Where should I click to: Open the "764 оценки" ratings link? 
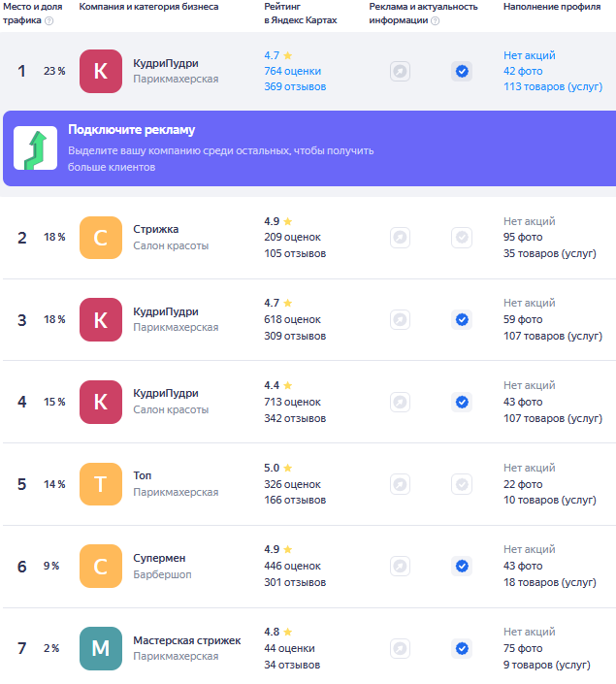point(292,72)
